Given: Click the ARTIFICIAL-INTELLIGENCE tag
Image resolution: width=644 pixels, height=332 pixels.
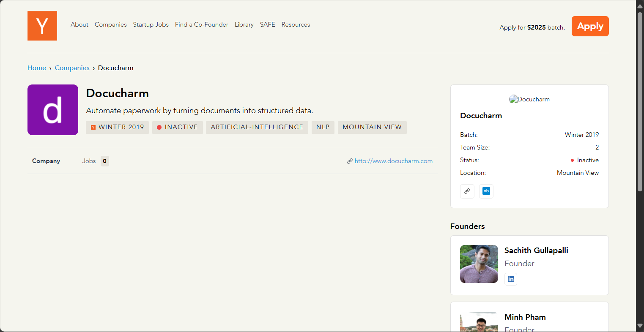Looking at the screenshot, I should 257,127.
